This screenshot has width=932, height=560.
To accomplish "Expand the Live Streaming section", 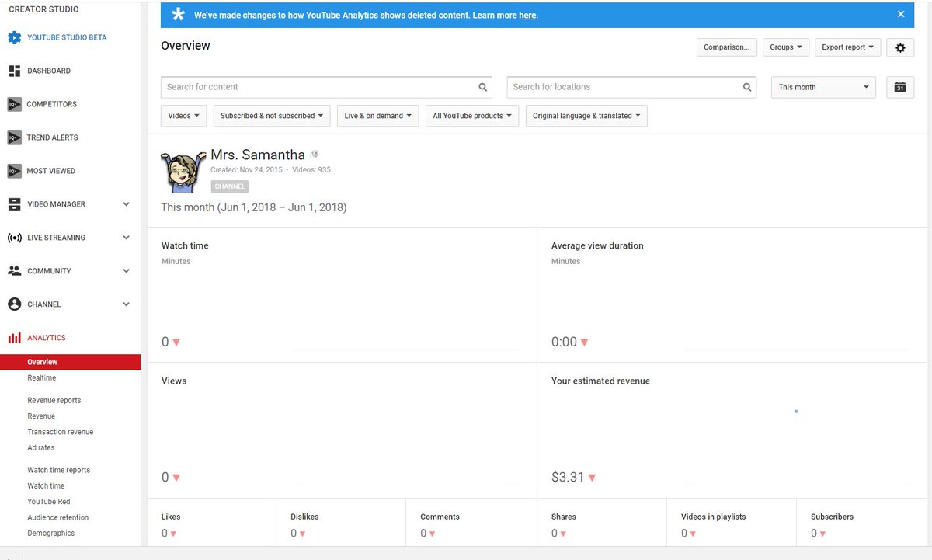I will coord(126,238).
